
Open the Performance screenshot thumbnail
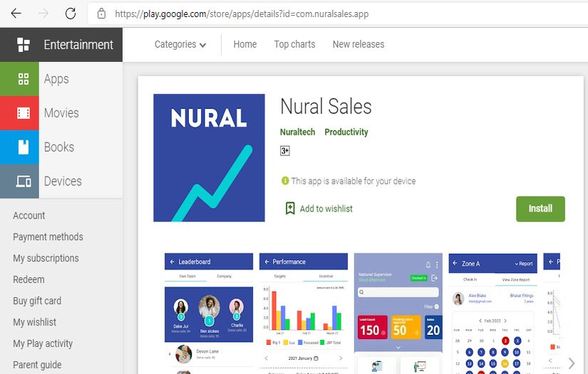[x=304, y=313]
